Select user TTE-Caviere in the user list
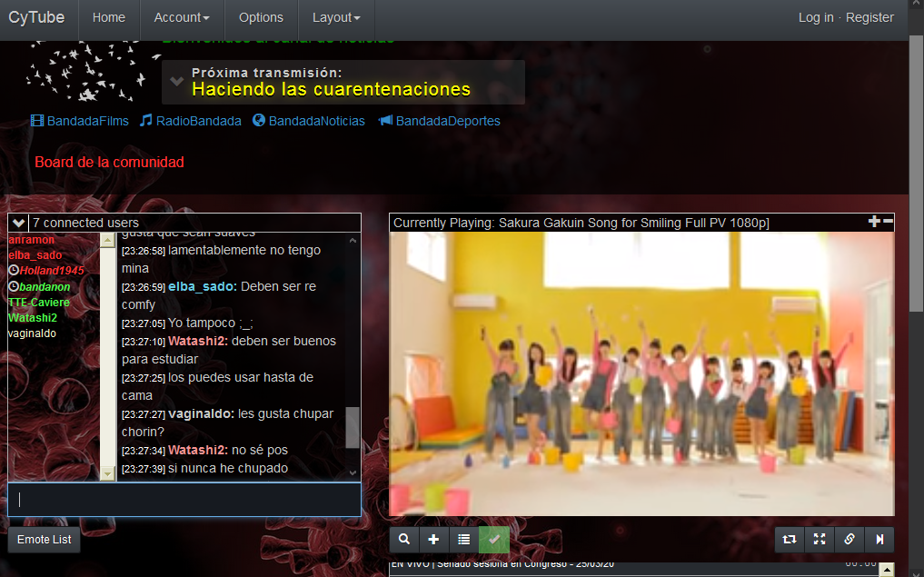 tap(39, 302)
